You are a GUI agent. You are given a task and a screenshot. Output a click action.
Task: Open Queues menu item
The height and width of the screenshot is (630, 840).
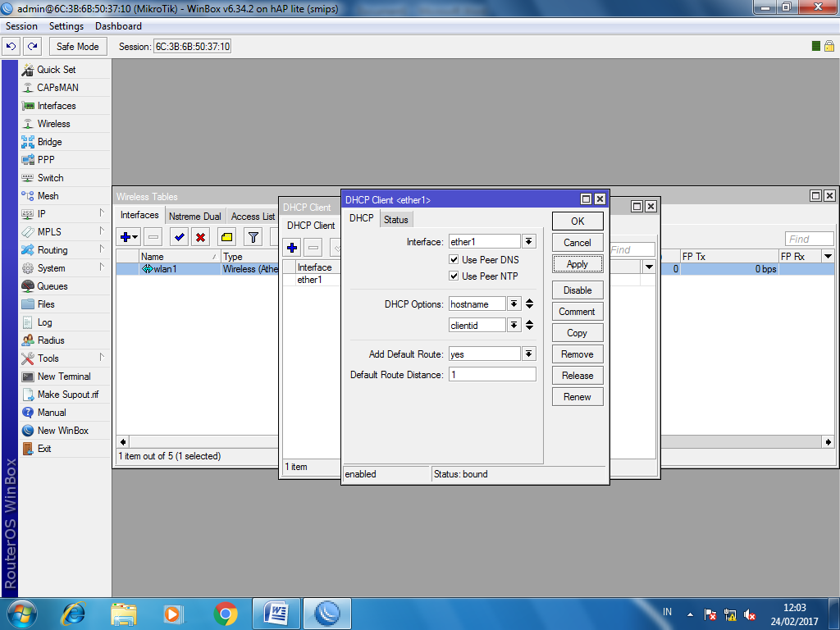click(52, 286)
